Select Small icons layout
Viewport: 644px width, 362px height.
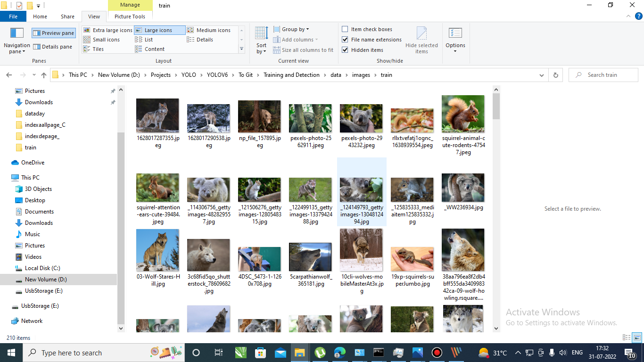[102, 40]
